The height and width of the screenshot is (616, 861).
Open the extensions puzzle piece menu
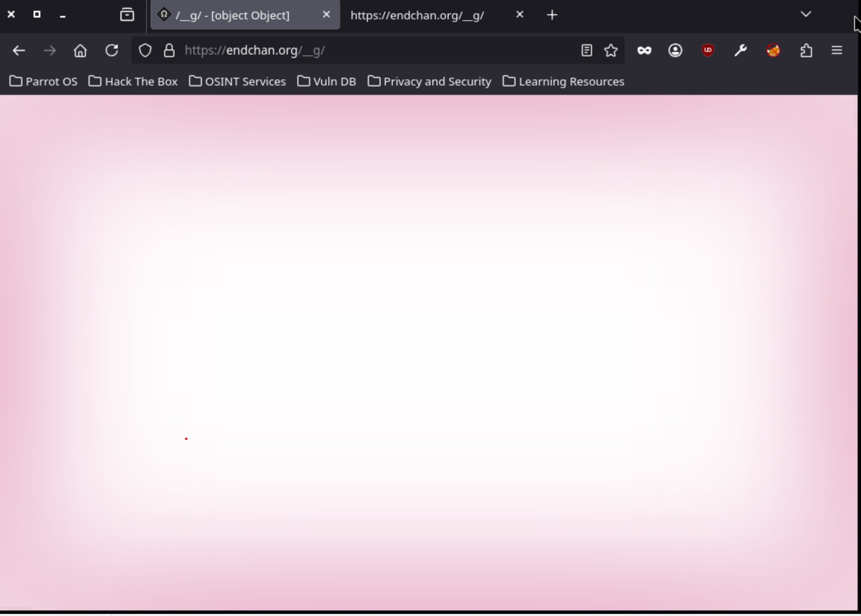click(806, 51)
